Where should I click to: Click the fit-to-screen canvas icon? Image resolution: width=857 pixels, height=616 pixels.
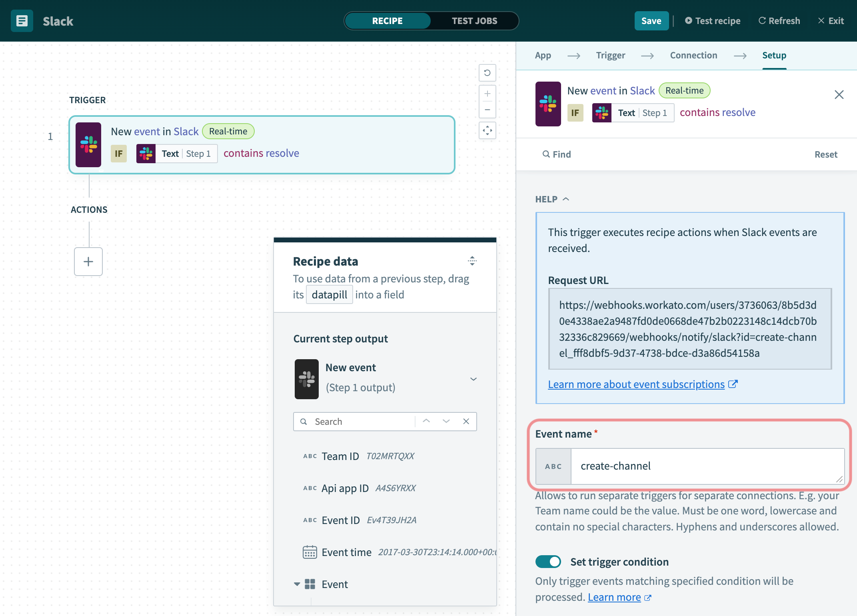tap(487, 130)
